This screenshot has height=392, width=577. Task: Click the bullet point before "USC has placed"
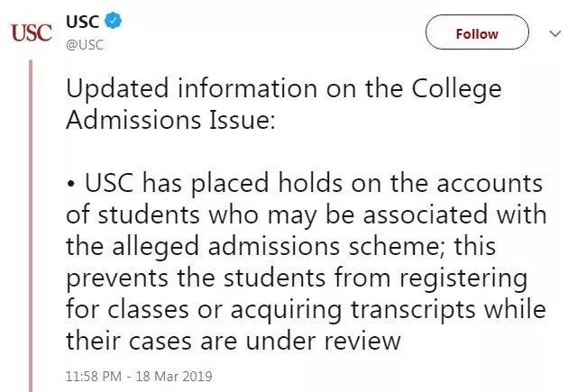tap(72, 185)
